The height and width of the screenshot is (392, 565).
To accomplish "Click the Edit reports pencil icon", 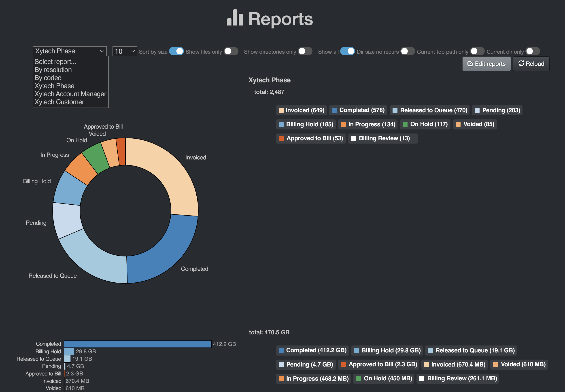I will 470,64.
